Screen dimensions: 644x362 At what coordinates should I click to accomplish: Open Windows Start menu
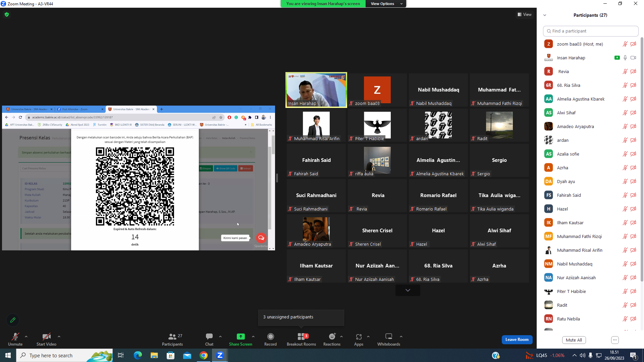click(8, 355)
